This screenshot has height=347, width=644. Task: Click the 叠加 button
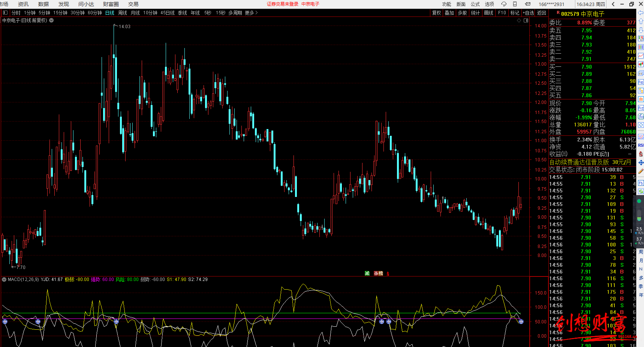pyautogui.click(x=449, y=13)
